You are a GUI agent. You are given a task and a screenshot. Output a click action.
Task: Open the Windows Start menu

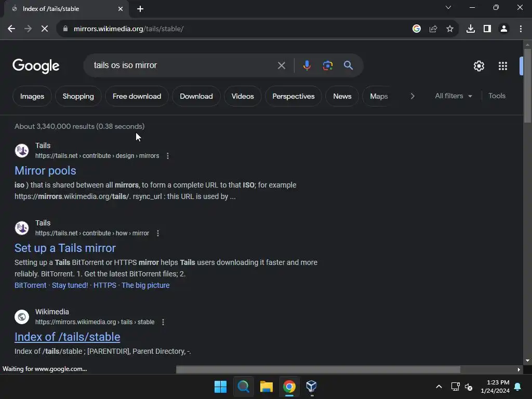tap(220, 387)
